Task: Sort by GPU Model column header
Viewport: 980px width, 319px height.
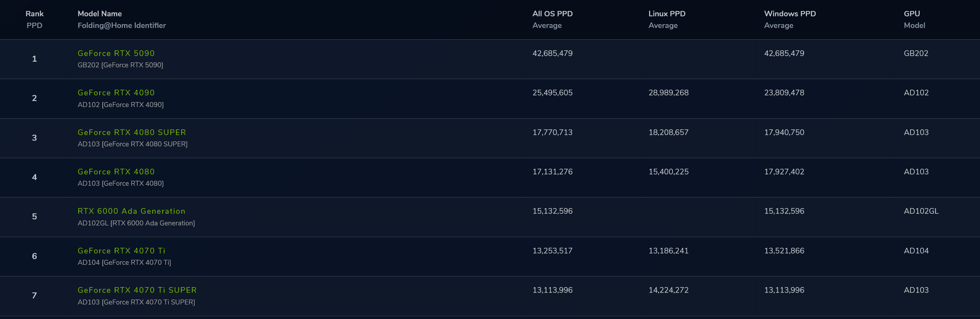Action: click(912, 14)
